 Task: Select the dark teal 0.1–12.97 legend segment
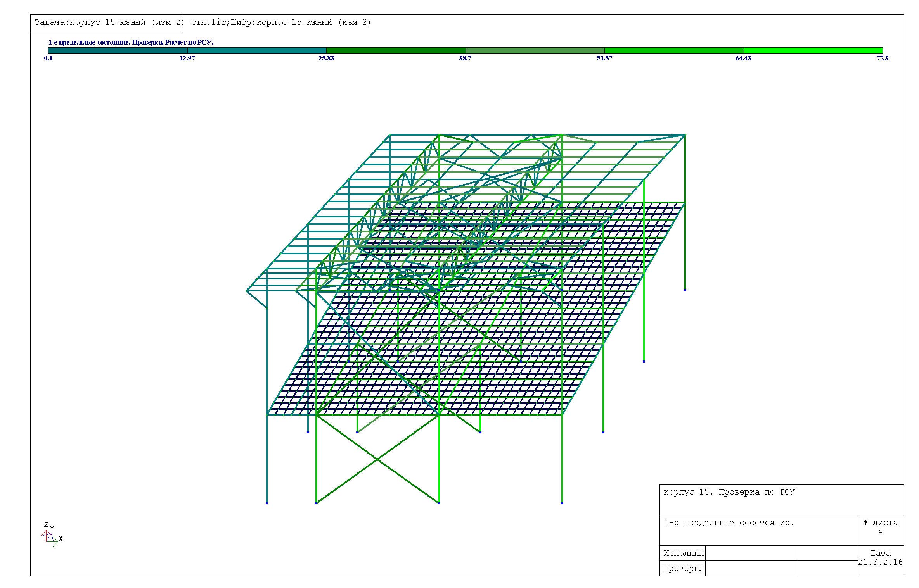pyautogui.click(x=118, y=50)
